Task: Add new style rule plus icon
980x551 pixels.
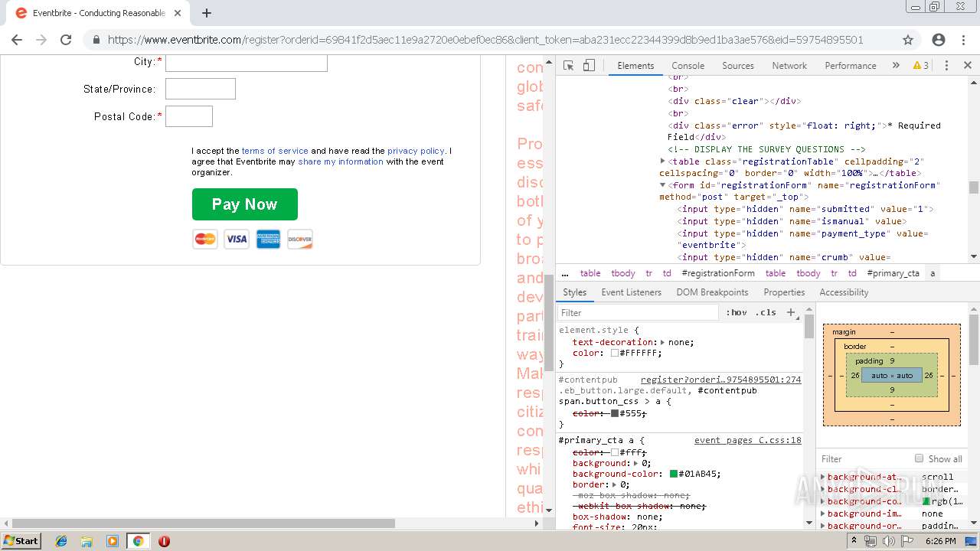Action: pyautogui.click(x=792, y=312)
